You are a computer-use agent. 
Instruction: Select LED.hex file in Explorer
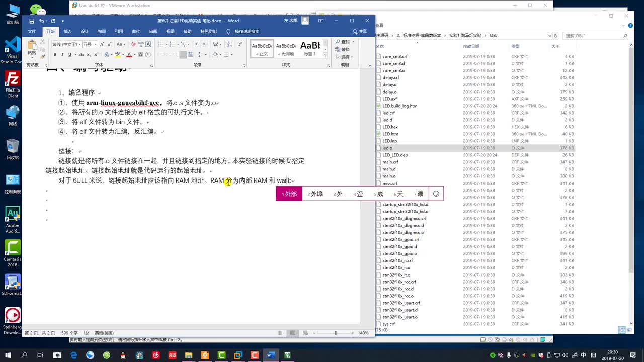[390, 127]
